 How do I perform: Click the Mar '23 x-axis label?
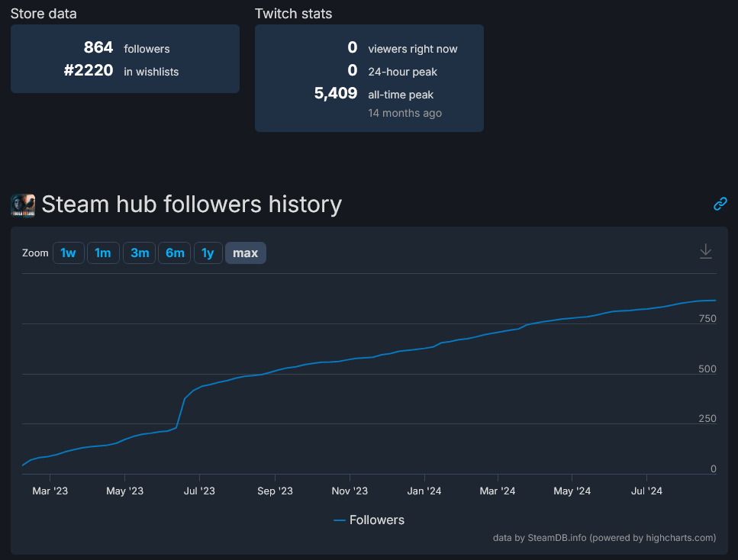50,491
